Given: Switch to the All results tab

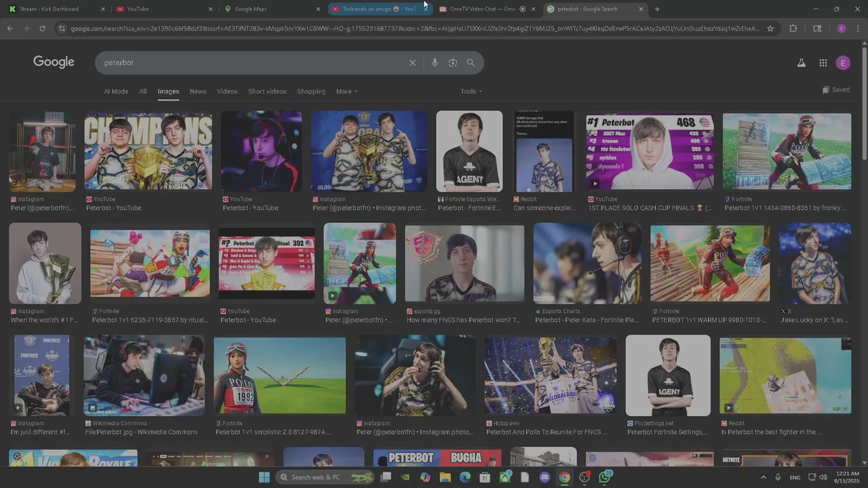Looking at the screenshot, I should 143,91.
